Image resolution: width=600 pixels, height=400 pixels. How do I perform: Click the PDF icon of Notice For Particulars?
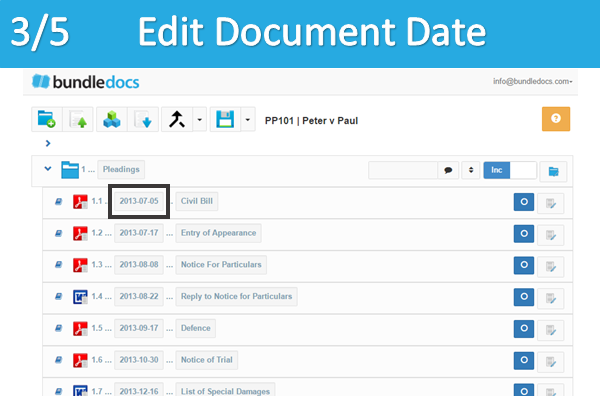click(80, 265)
